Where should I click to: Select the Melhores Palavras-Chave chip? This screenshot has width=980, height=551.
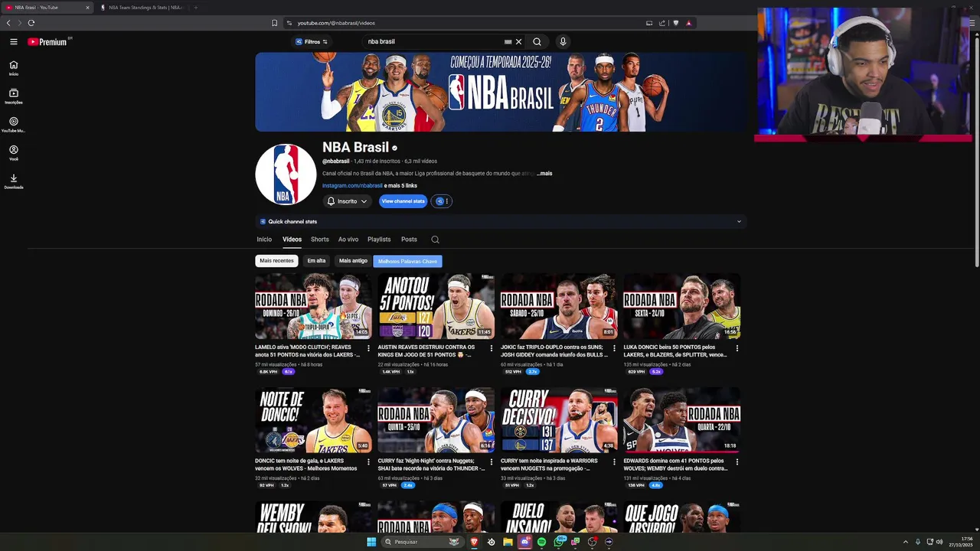click(x=407, y=261)
